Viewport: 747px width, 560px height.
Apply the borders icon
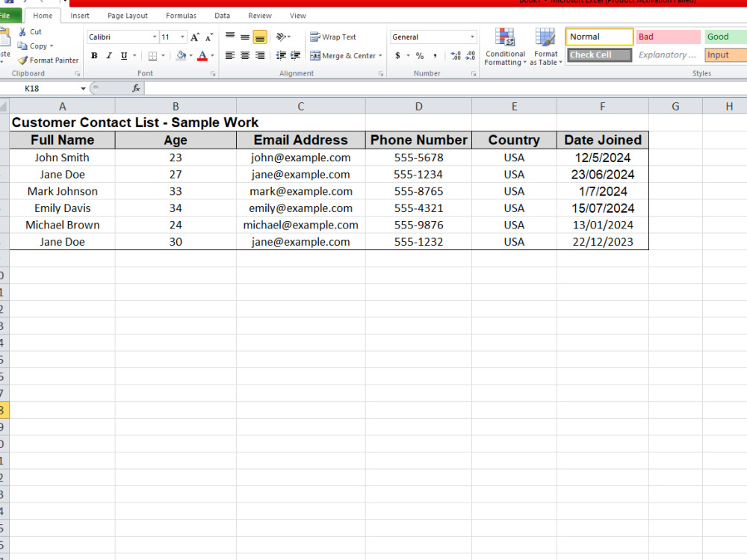(x=152, y=56)
